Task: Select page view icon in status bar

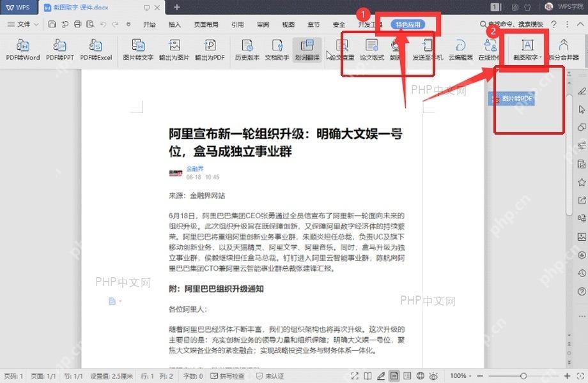Action: [x=394, y=376]
